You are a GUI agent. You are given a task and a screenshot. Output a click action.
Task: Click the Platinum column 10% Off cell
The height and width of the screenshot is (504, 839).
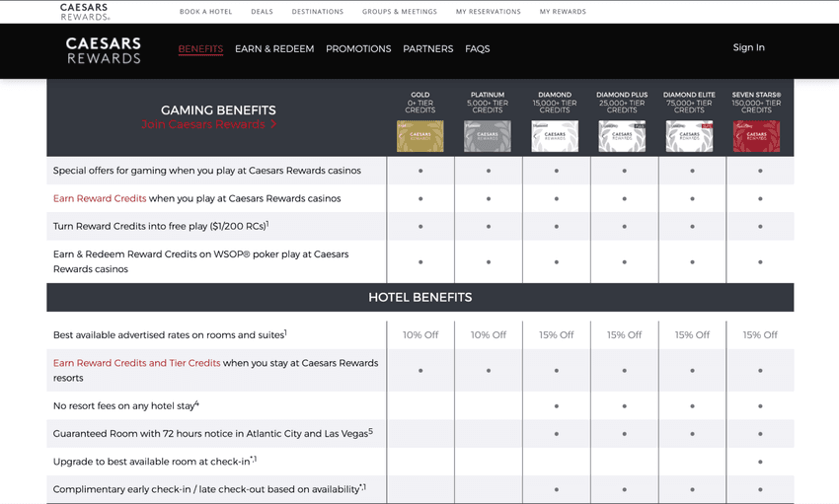tap(489, 335)
